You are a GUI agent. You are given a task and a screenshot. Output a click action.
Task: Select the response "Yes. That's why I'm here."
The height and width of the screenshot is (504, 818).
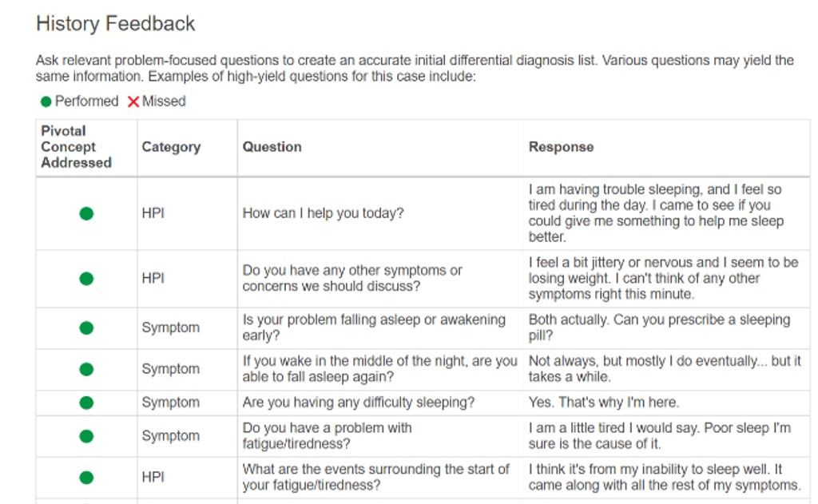tap(604, 403)
